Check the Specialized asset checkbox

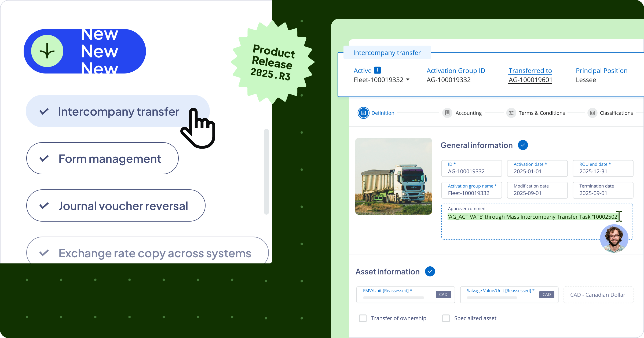446,318
